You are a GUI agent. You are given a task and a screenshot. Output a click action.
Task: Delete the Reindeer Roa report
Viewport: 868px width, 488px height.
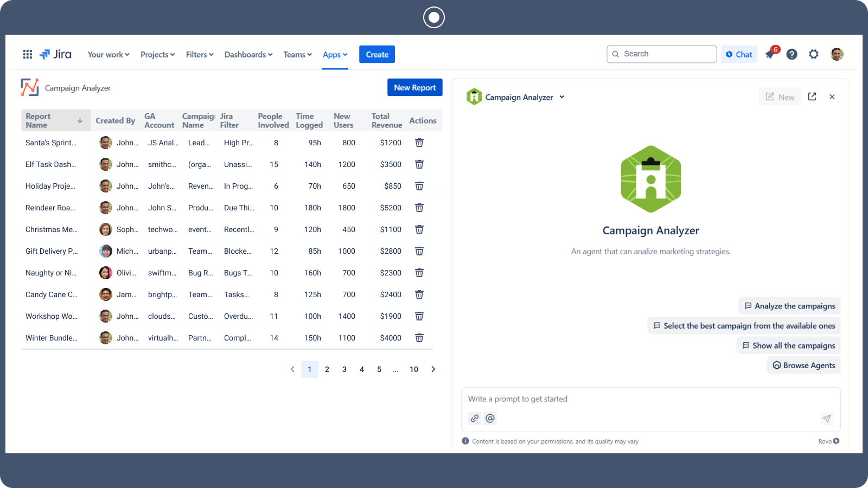pyautogui.click(x=419, y=208)
